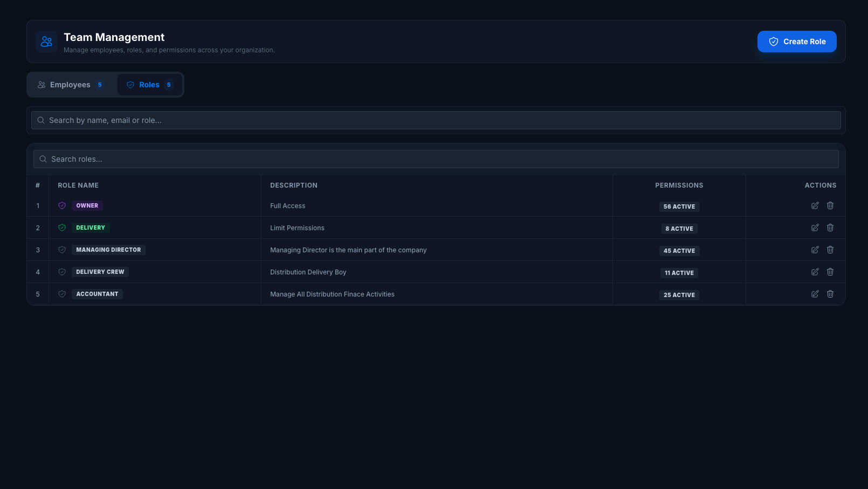Screen dimensions: 868x489
Task: Edit the Delivery Crew role
Action: tap(815, 272)
